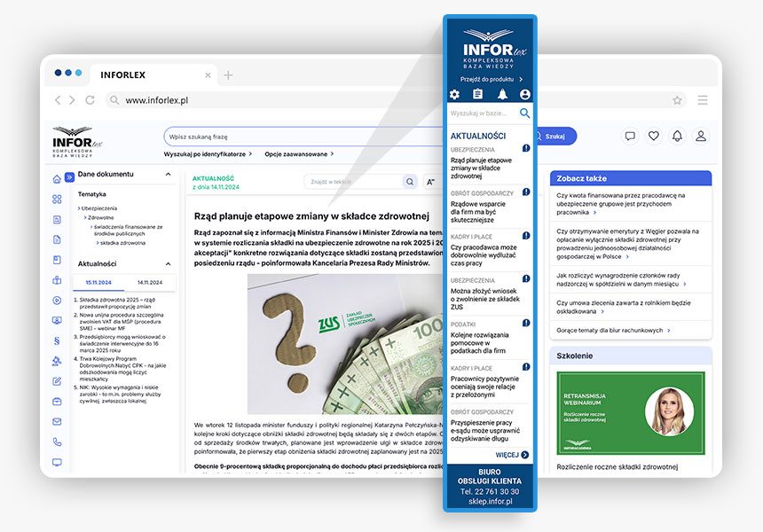Click the alert icon beside 'Rządowe wsparcie'
763x532 pixels.
tap(526, 192)
